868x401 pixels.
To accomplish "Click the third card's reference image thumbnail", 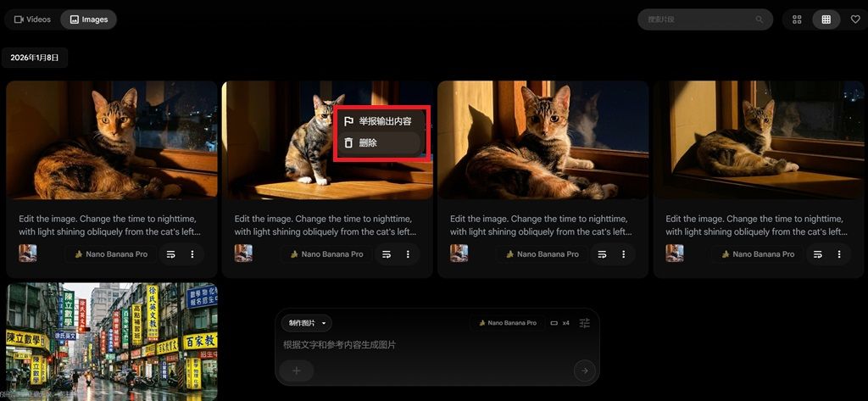I will click(x=459, y=253).
